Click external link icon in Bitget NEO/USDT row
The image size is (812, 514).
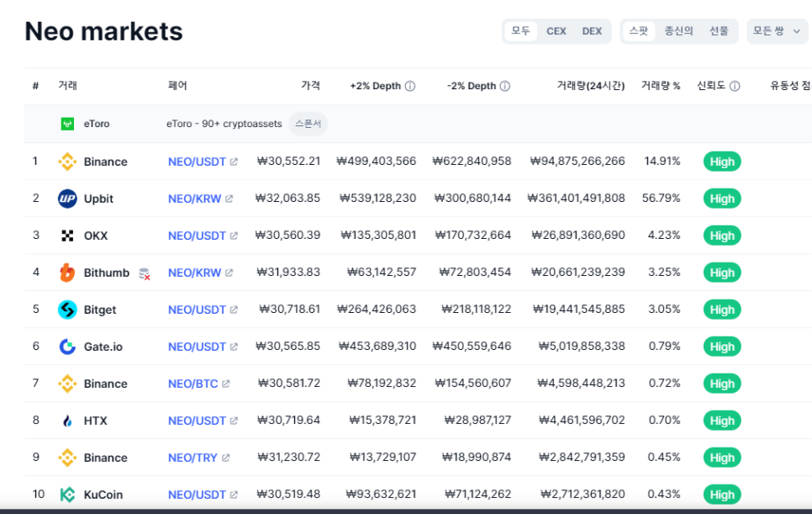point(234,310)
